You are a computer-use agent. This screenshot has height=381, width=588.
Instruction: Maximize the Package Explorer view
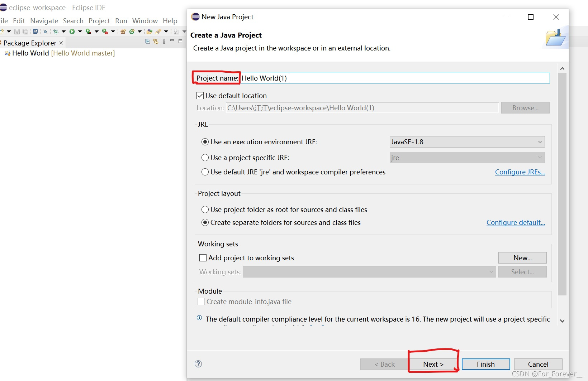click(x=180, y=41)
